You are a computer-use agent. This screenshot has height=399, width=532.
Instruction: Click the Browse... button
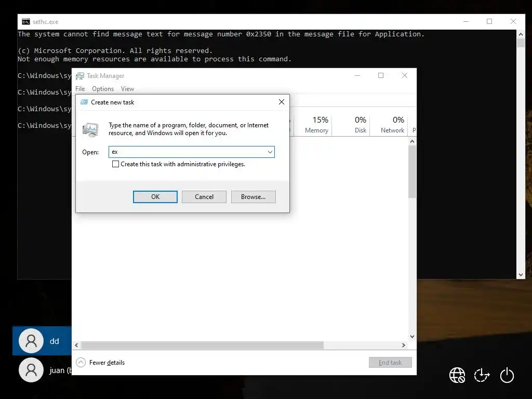pyautogui.click(x=253, y=197)
